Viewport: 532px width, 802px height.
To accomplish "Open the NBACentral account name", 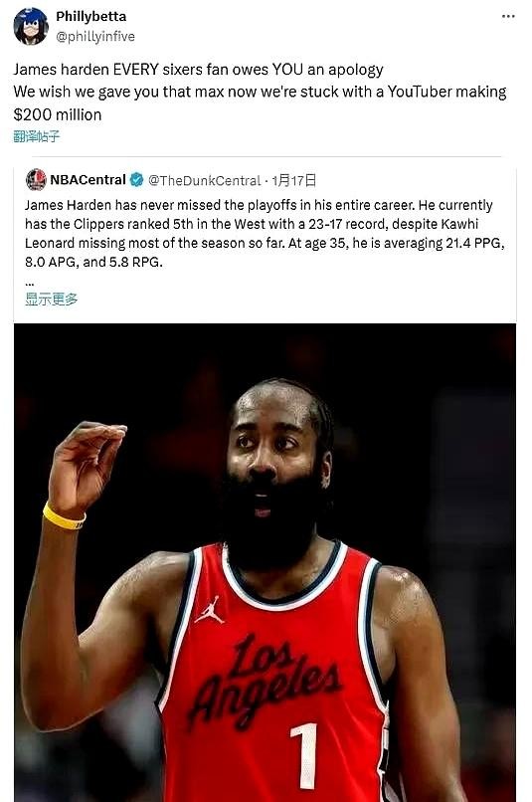I will click(88, 179).
